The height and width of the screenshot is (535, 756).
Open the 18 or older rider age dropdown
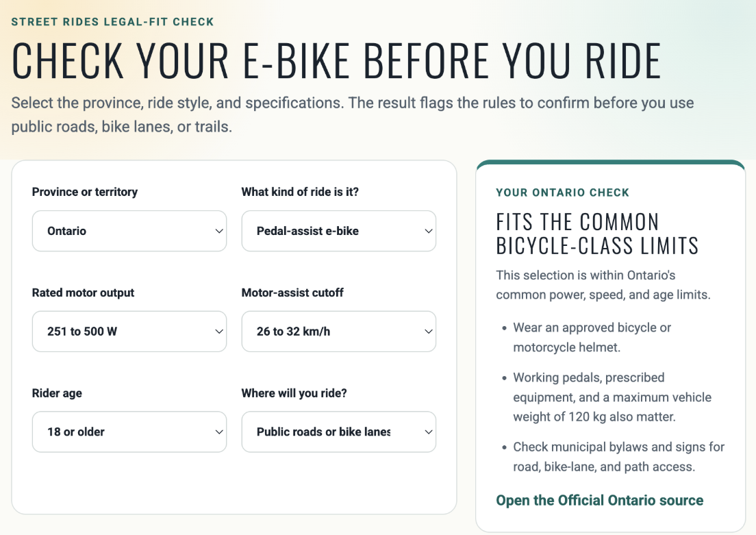[x=129, y=432]
